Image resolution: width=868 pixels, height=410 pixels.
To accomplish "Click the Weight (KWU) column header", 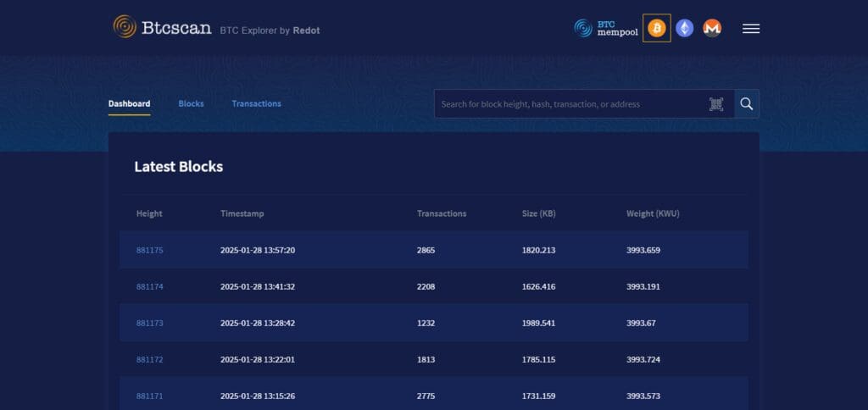I will [x=653, y=213].
